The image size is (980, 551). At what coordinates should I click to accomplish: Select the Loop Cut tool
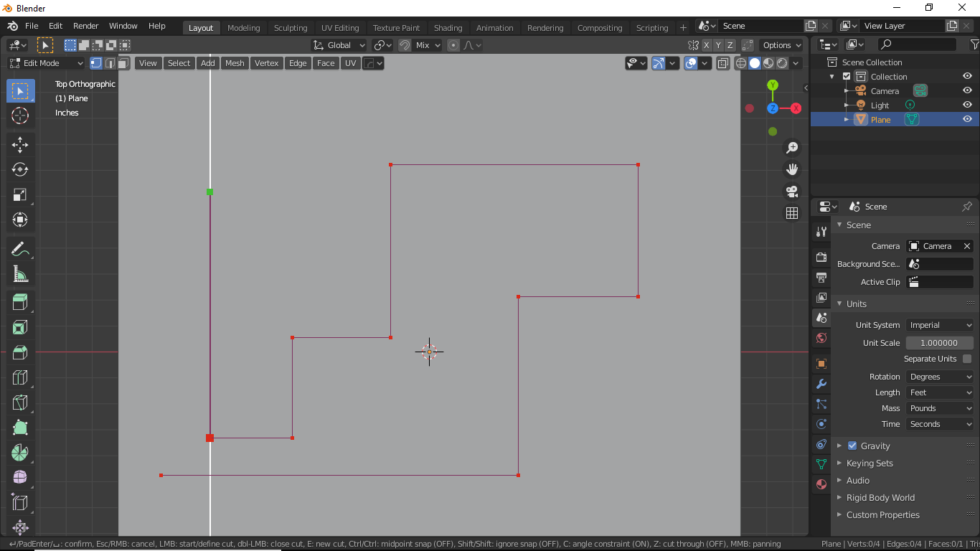(20, 378)
